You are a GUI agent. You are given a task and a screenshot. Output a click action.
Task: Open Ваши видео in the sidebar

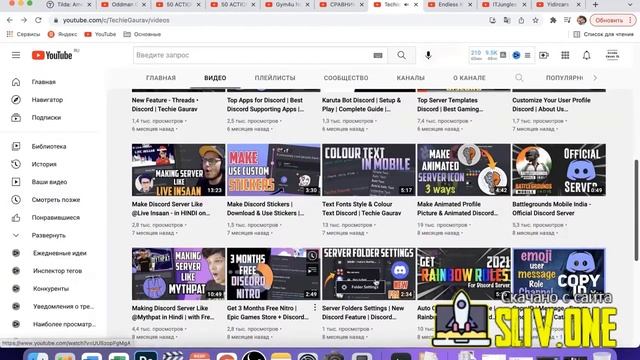[x=49, y=182]
